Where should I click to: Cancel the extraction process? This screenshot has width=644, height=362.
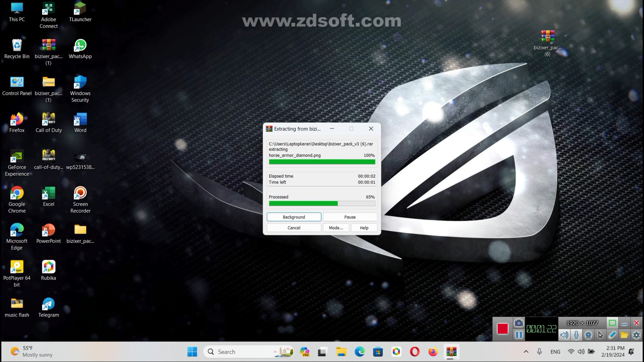click(x=294, y=228)
